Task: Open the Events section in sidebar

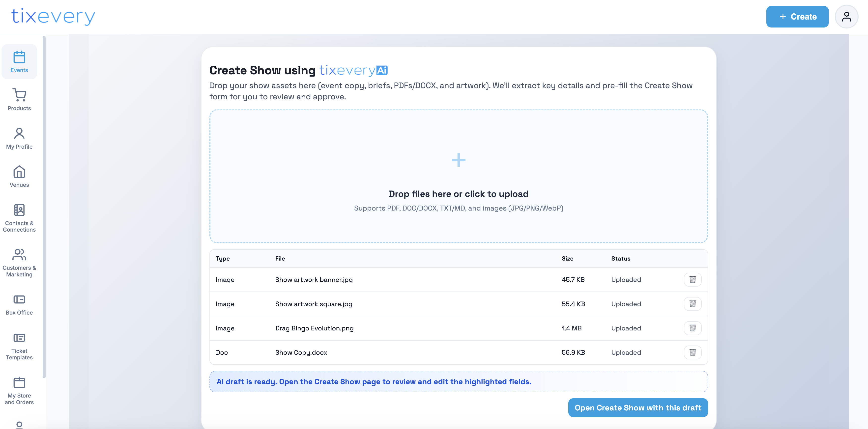Action: 19,62
